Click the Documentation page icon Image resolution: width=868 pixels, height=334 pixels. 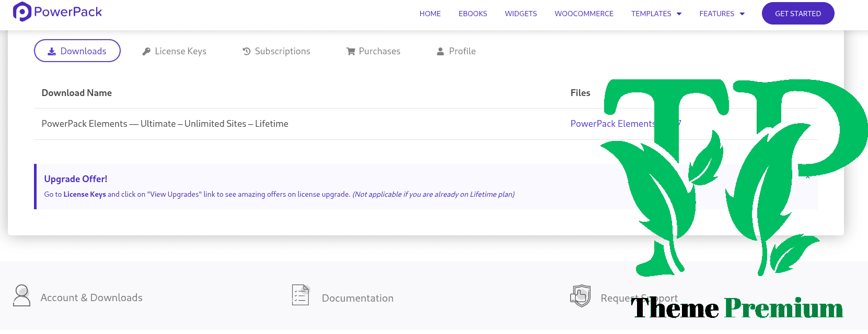pos(300,295)
